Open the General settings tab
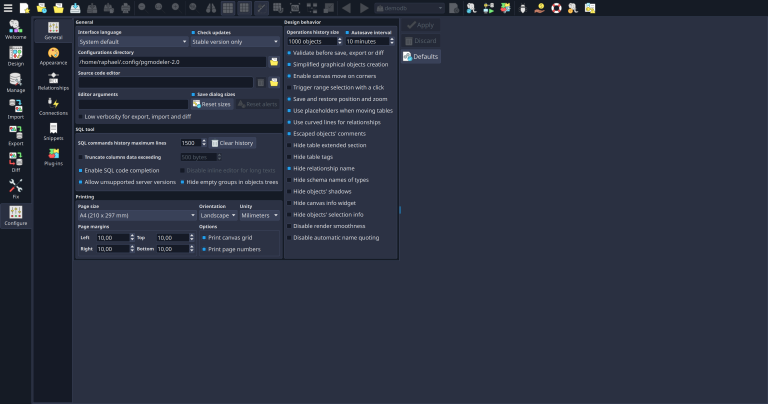 pyautogui.click(x=53, y=31)
